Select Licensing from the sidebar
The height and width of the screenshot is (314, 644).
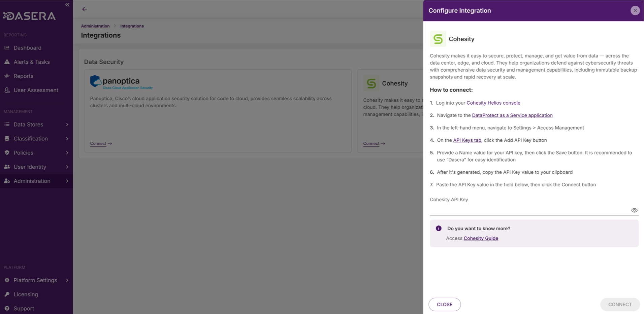(25, 294)
